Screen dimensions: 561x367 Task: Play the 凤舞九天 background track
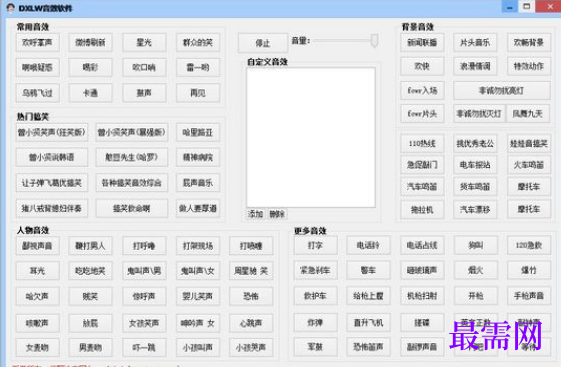click(528, 114)
